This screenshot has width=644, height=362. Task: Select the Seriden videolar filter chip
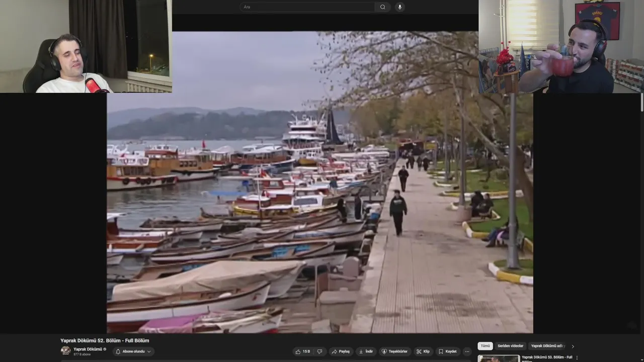pos(510,346)
